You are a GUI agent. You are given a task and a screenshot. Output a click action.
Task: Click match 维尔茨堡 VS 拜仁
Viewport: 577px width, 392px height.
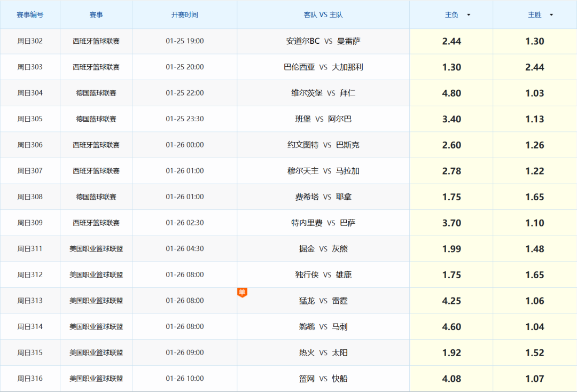coord(323,93)
